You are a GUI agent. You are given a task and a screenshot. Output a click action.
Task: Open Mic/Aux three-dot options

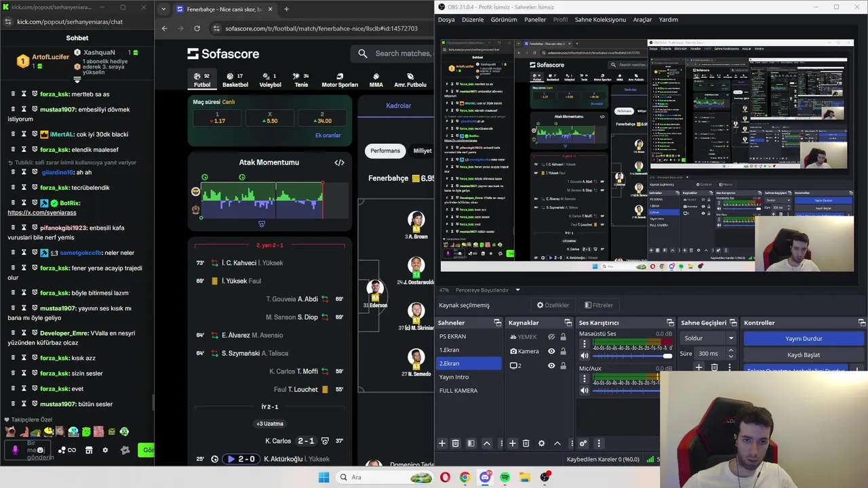[x=585, y=379]
